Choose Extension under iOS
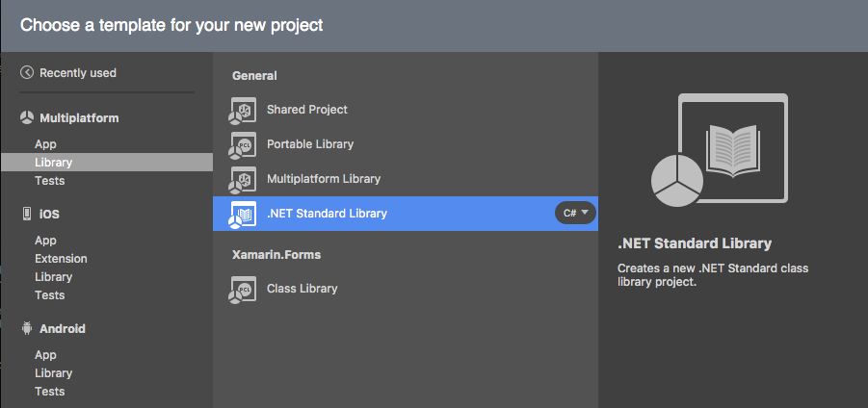The image size is (868, 408). point(61,259)
